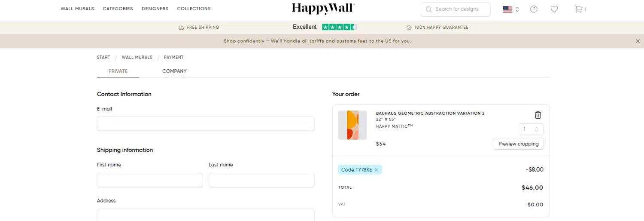Image resolution: width=644 pixels, height=221 pixels.
Task: Focus the First name field
Action: pos(150,180)
